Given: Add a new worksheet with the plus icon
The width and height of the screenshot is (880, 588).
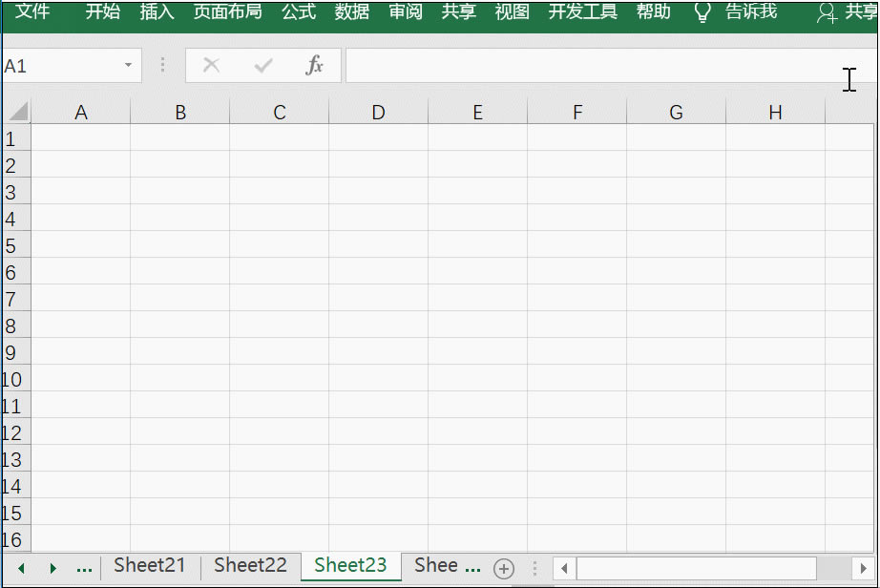Looking at the screenshot, I should (503, 567).
